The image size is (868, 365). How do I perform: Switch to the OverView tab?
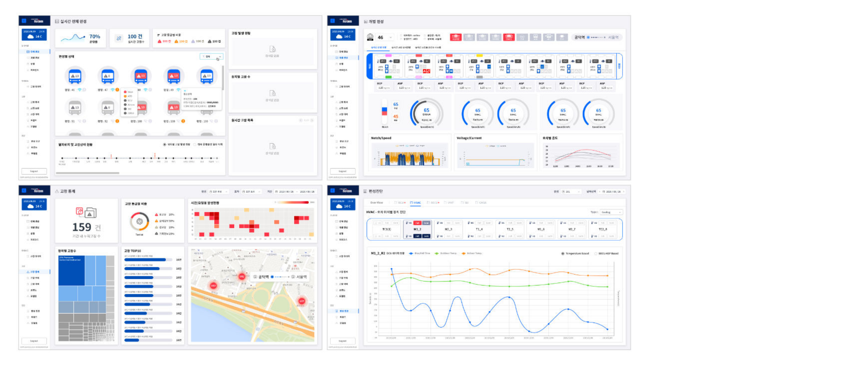coord(377,202)
